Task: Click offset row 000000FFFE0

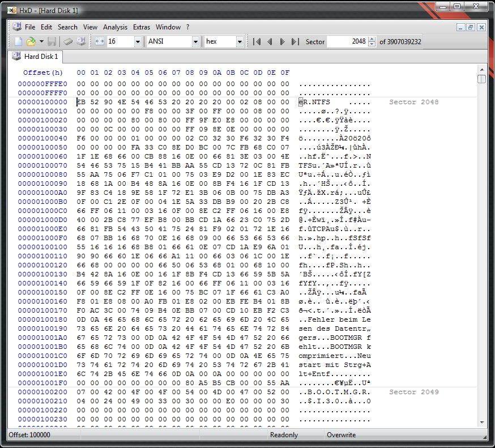Action: 42,84
